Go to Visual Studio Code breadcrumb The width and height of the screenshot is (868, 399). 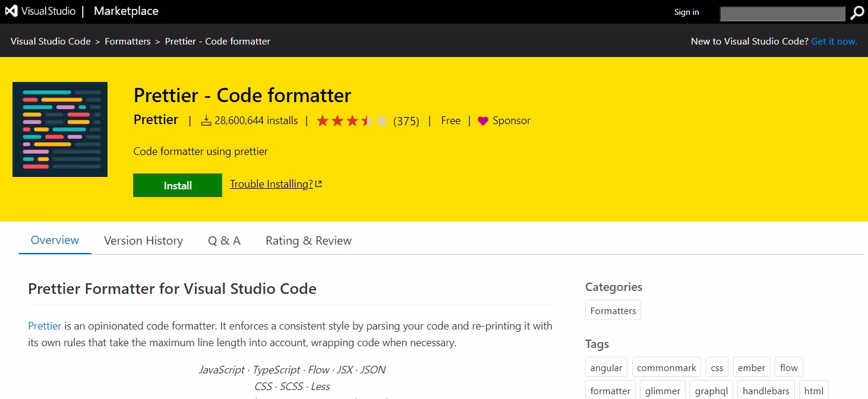click(50, 42)
